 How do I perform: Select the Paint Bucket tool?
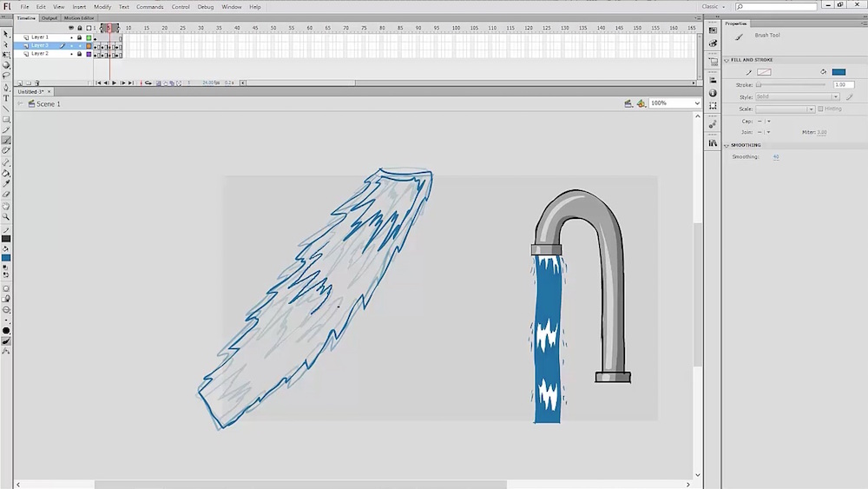coord(6,173)
